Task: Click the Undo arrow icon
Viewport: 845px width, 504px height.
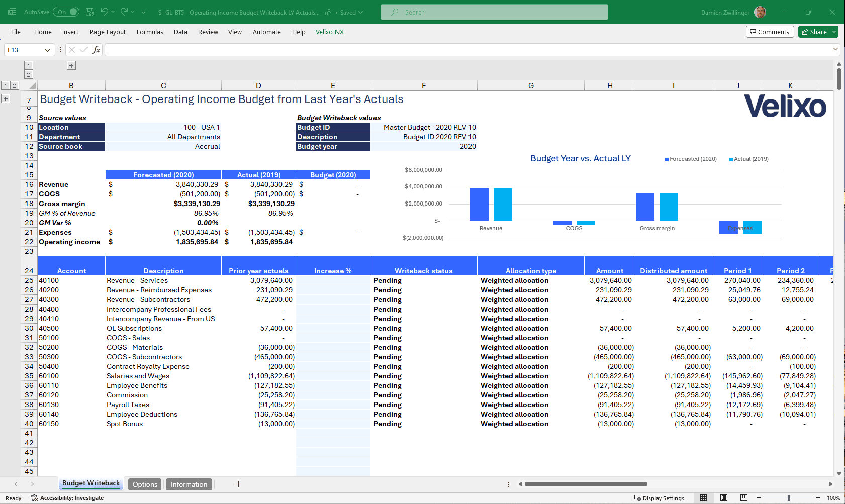Action: [104, 12]
